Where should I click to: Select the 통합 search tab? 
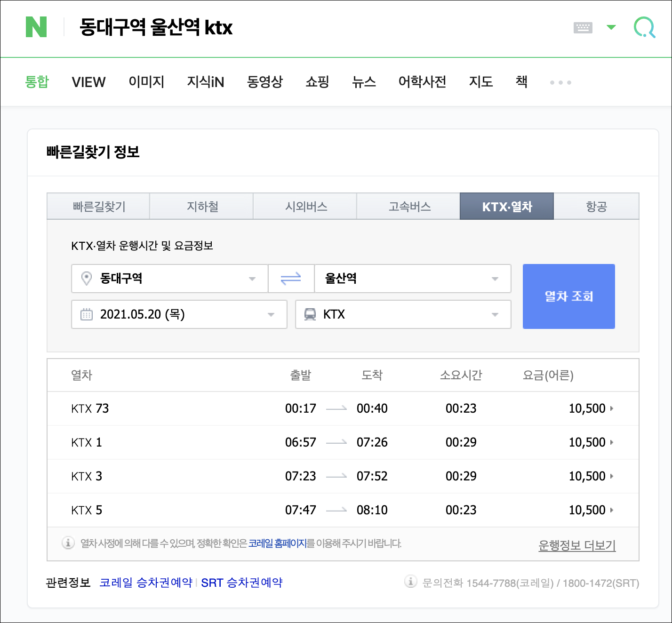(x=37, y=82)
